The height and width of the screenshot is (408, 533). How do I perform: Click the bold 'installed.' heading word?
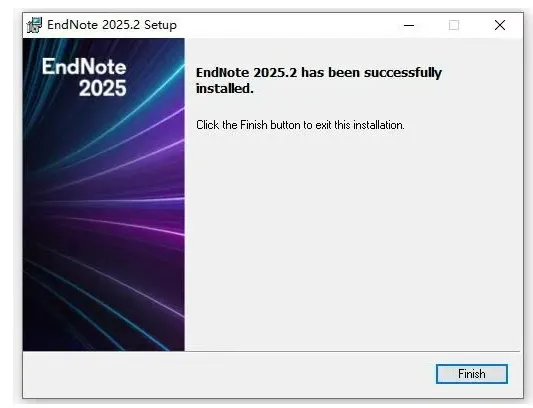click(x=225, y=88)
